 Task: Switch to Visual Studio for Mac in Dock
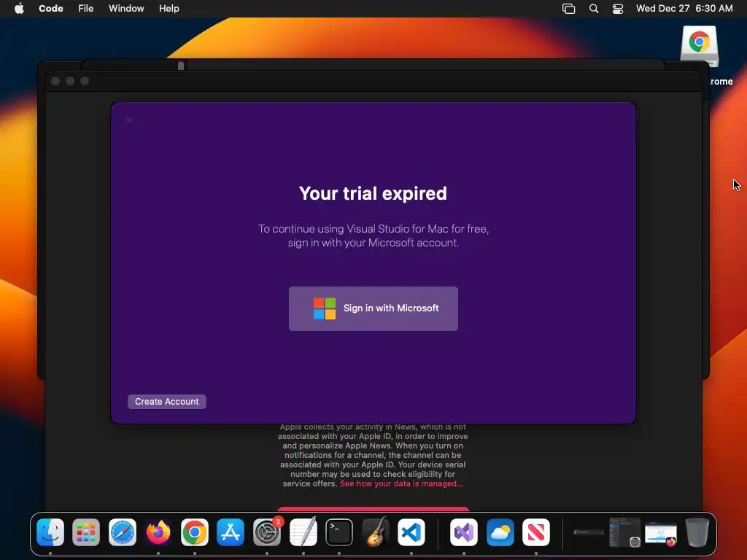click(464, 532)
